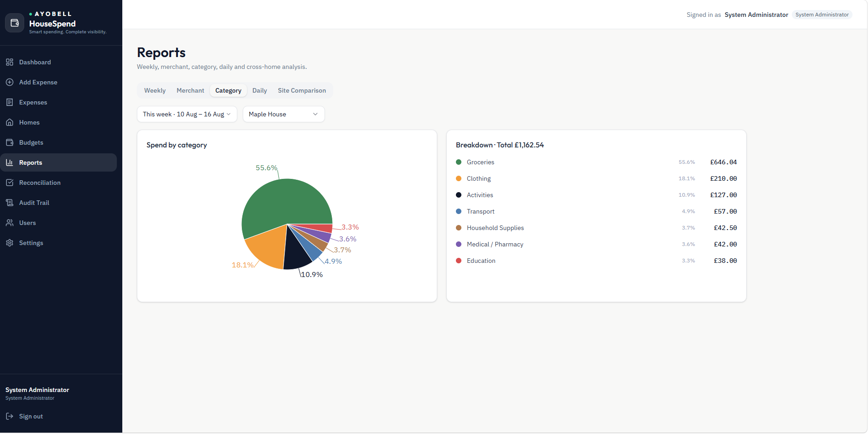This screenshot has height=434, width=868.
Task: Open the Maple House home selector
Action: pos(283,114)
